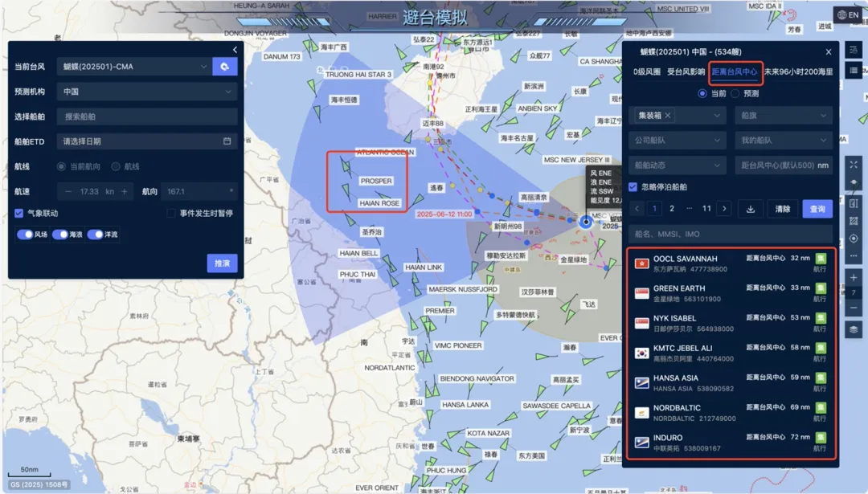Switch to the 受台风影响 tab
Viewport: 868px width, 494px height.
click(x=686, y=72)
